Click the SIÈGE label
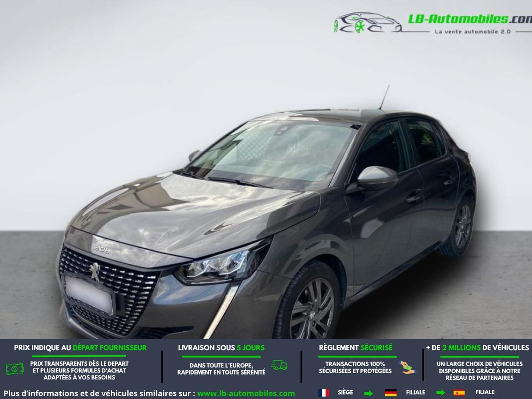This screenshot has width=532, height=399. 345,392
